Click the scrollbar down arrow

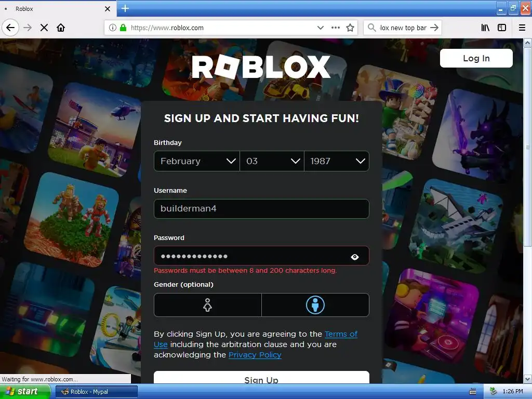(527, 379)
